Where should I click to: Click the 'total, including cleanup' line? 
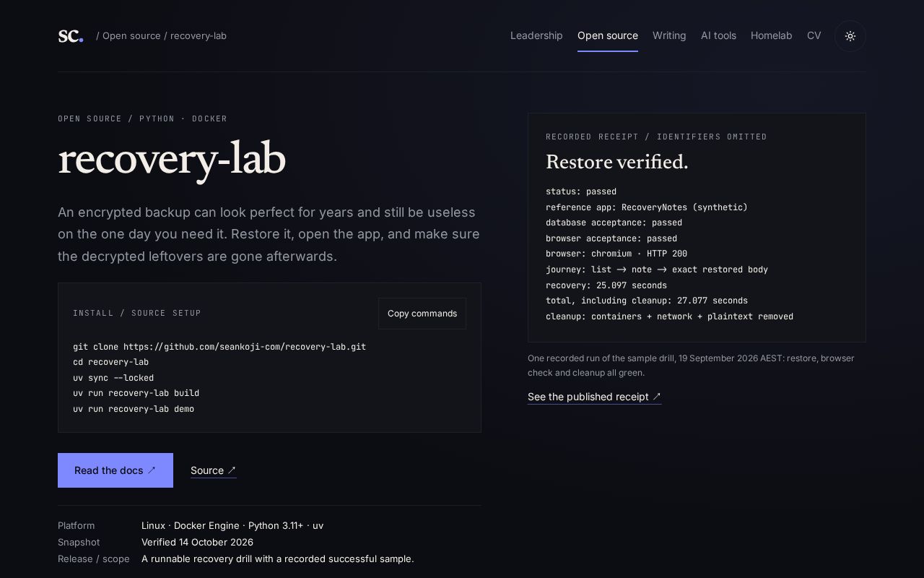647,301
